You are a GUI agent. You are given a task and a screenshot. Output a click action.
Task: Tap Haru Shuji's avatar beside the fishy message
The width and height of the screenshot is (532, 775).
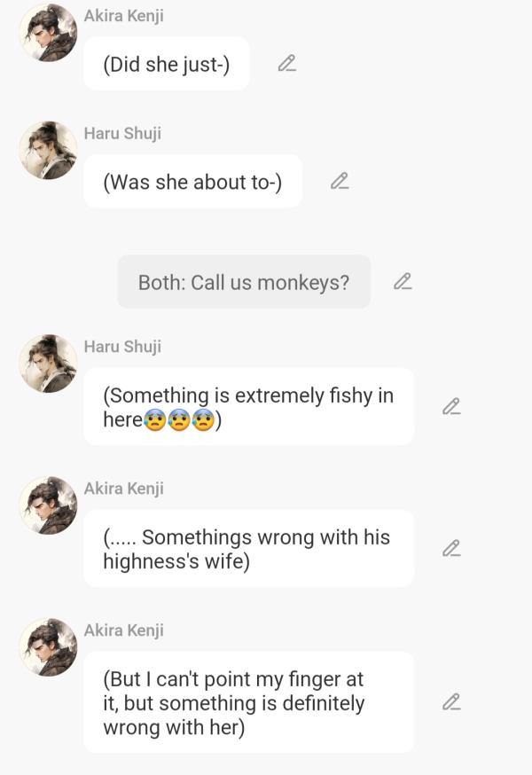point(49,364)
